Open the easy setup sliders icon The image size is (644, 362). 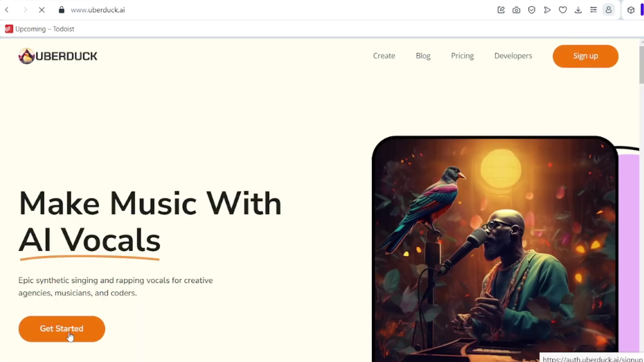point(593,10)
